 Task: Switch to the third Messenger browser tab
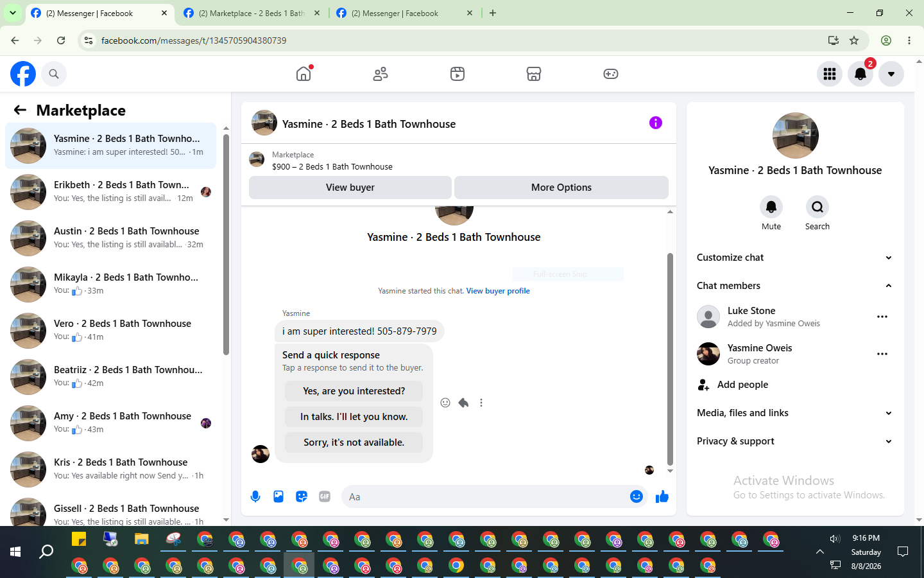[x=404, y=13]
